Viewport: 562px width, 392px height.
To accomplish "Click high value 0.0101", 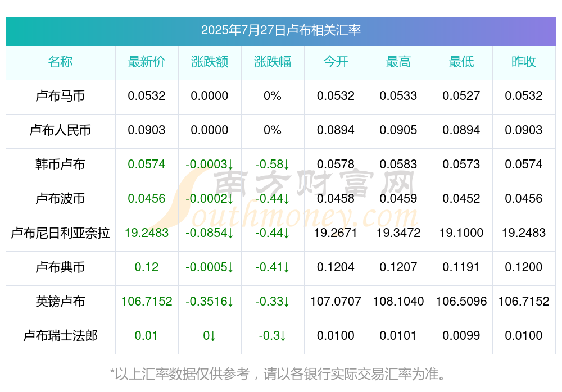I will [x=398, y=336].
